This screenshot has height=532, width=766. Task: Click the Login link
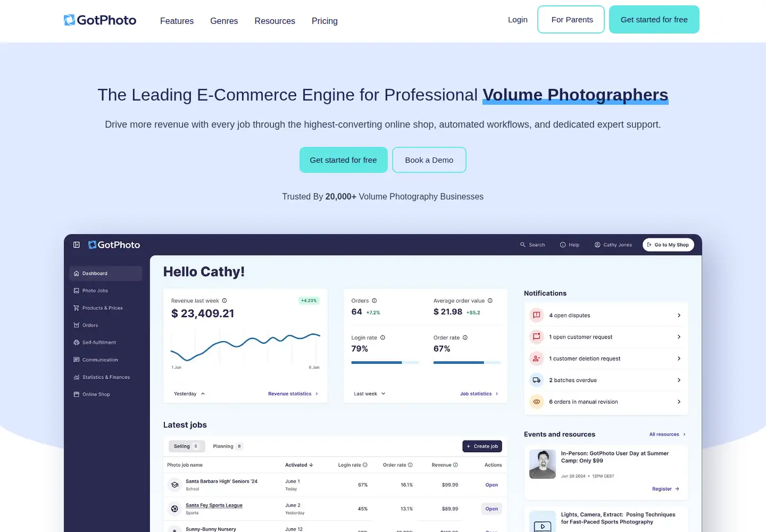click(518, 20)
